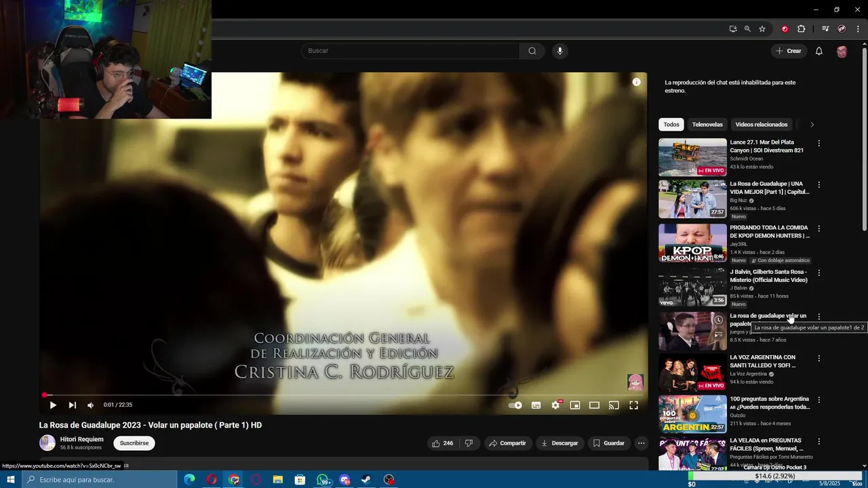Open options for J Balvin Misterio video
The image size is (868, 488).
(x=819, y=272)
